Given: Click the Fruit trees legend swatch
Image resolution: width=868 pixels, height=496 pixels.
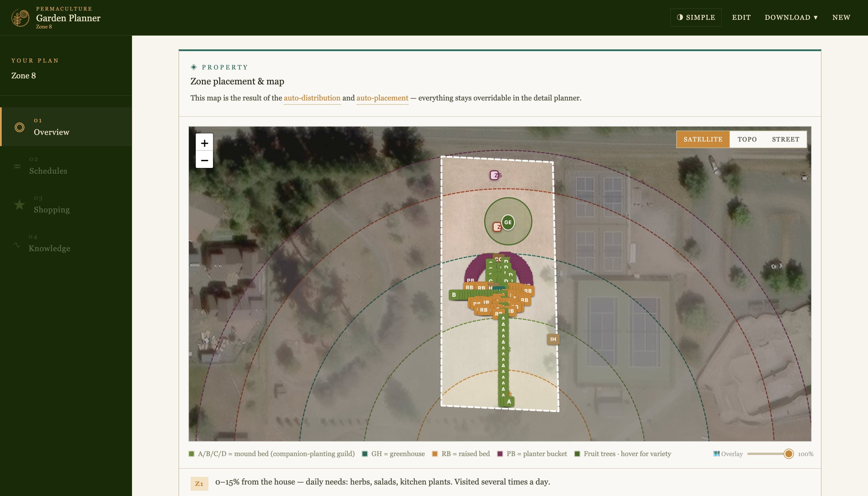Looking at the screenshot, I should point(578,454).
